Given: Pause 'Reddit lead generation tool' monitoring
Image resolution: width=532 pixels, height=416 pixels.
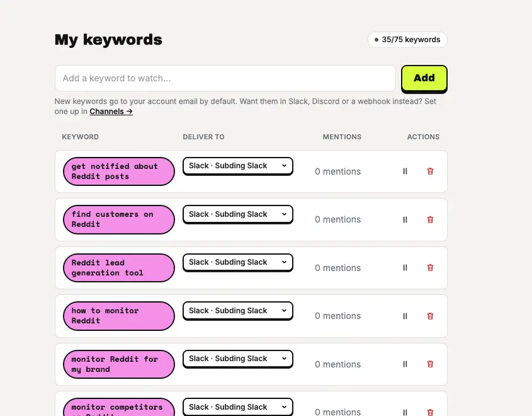Looking at the screenshot, I should coord(405,268).
